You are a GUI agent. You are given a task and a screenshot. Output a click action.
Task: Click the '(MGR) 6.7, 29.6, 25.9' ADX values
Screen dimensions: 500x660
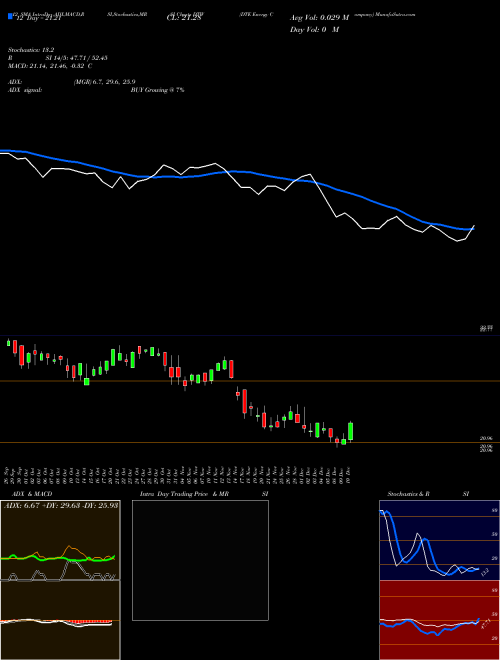click(x=104, y=82)
